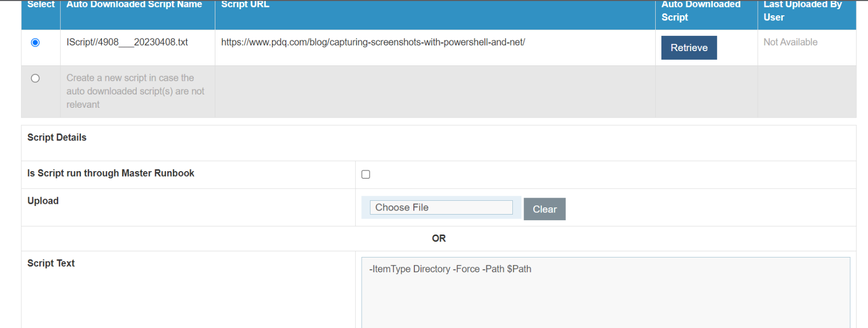Click the Select column header
Viewport: 868px width, 328px height.
[41, 5]
